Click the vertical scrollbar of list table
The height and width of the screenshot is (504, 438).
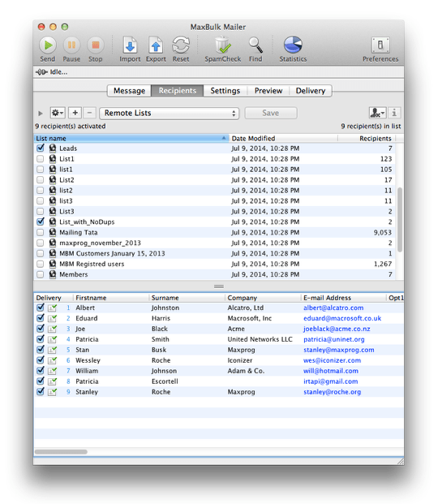400,220
